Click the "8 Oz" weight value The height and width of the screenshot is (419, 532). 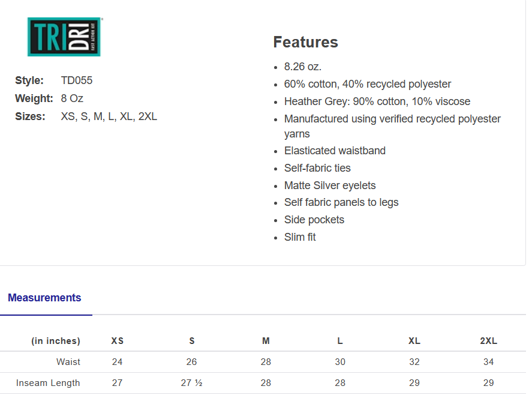72,98
